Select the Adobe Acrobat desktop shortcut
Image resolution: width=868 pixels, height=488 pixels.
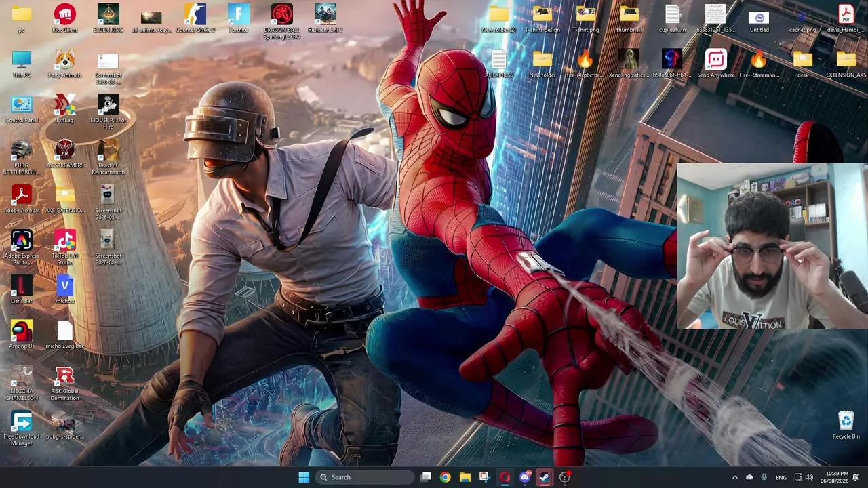(21, 200)
